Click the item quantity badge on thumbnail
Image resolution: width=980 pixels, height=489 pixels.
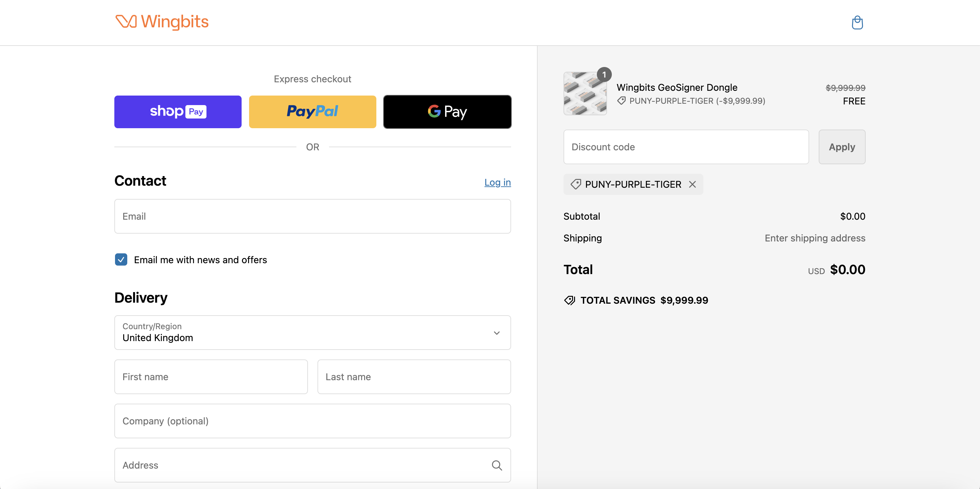[x=604, y=74]
